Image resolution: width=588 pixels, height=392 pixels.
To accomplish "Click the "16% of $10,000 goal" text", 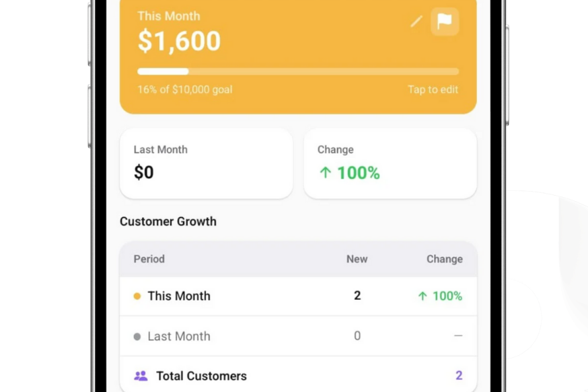I will (x=185, y=89).
